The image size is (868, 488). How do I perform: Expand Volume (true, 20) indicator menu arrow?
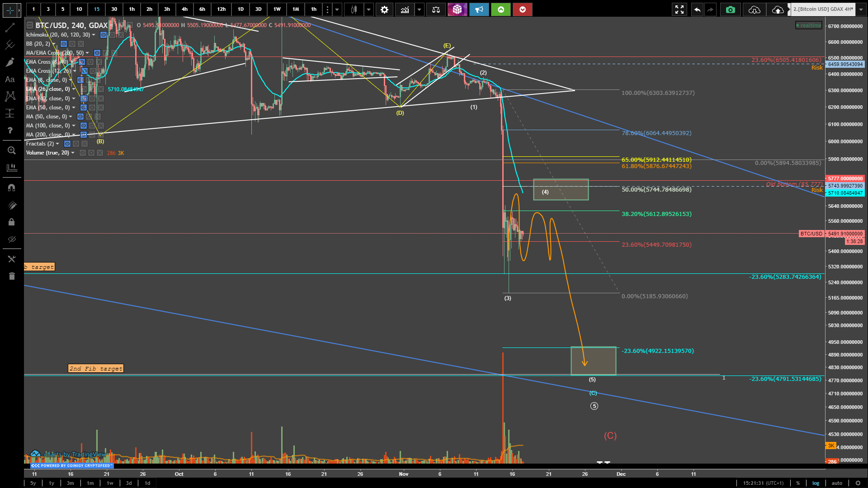click(x=73, y=153)
